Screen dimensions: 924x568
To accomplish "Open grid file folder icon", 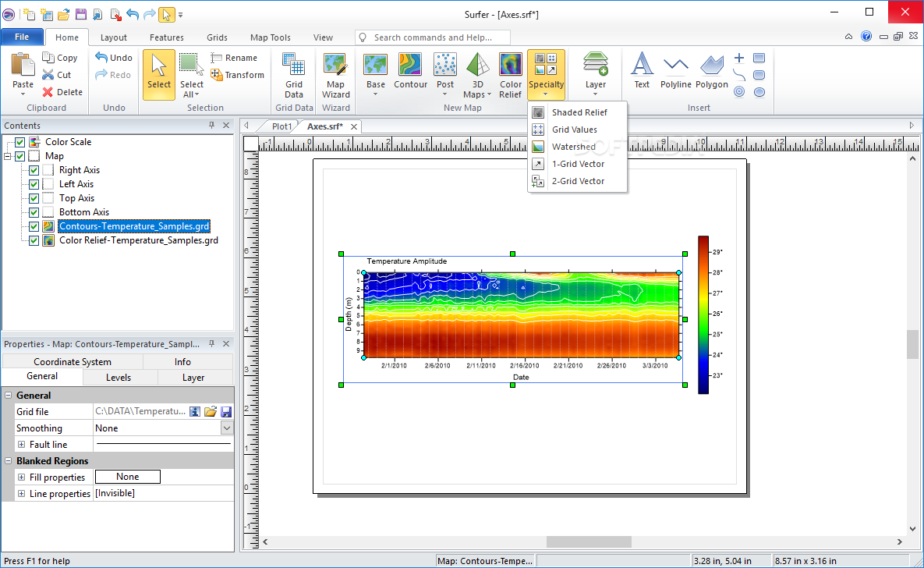I will click(x=211, y=412).
